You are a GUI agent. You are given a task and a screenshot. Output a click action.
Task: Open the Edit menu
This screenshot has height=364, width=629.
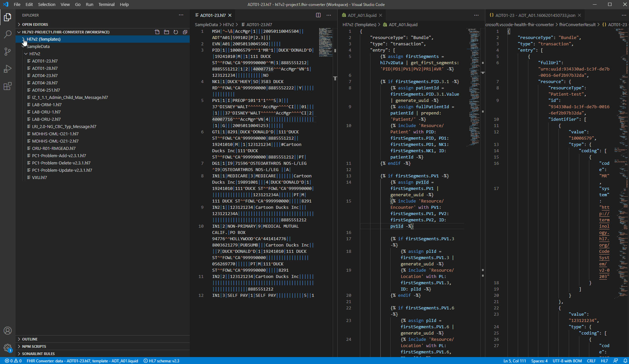29,4
